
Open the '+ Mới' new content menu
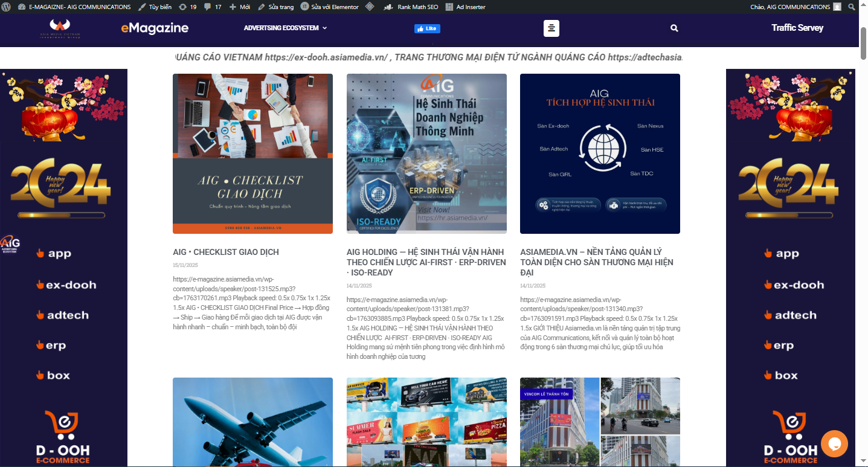click(x=240, y=7)
